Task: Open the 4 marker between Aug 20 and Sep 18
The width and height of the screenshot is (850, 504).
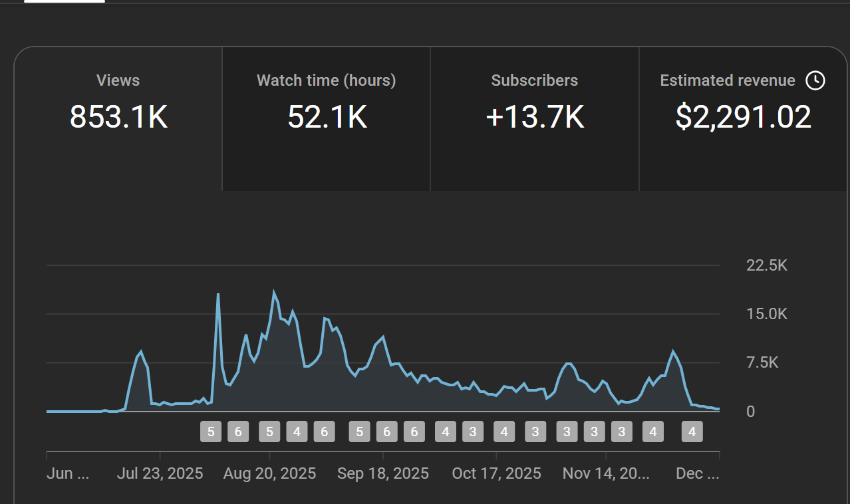Action: pyautogui.click(x=297, y=432)
